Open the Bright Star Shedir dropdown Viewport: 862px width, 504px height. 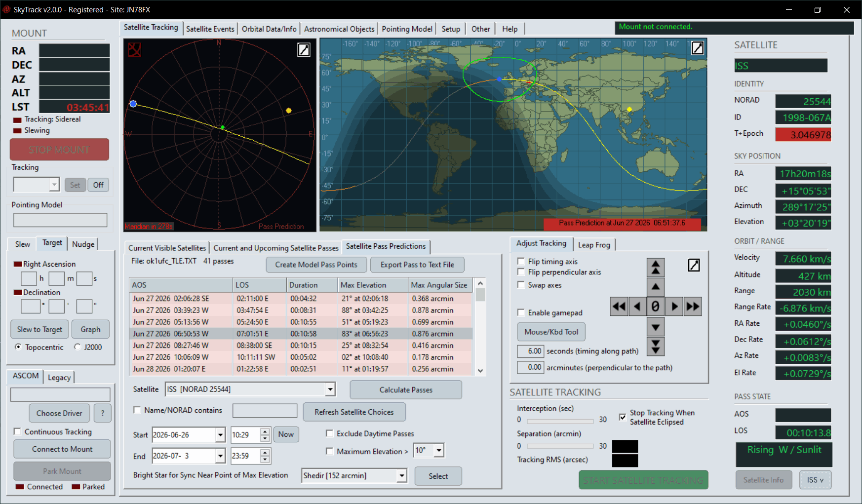[x=401, y=476]
